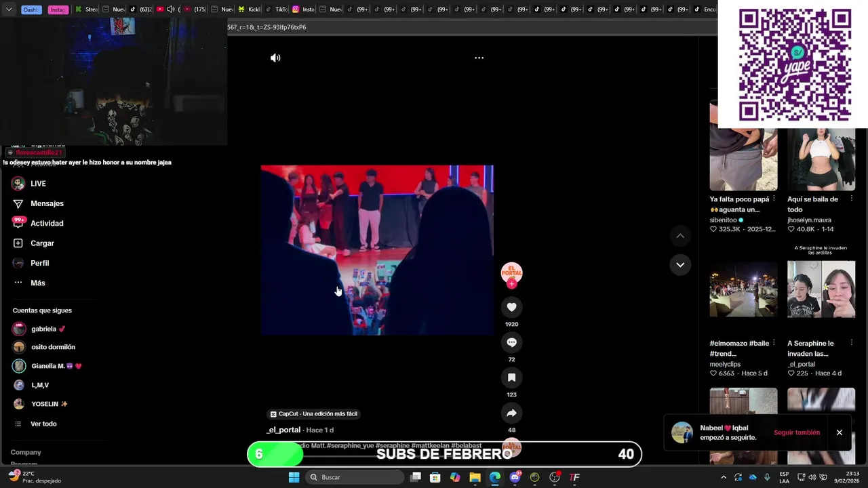Open 'Ya falta poco papá' video thumbnail
The width and height of the screenshot is (868, 488).
[x=743, y=145]
